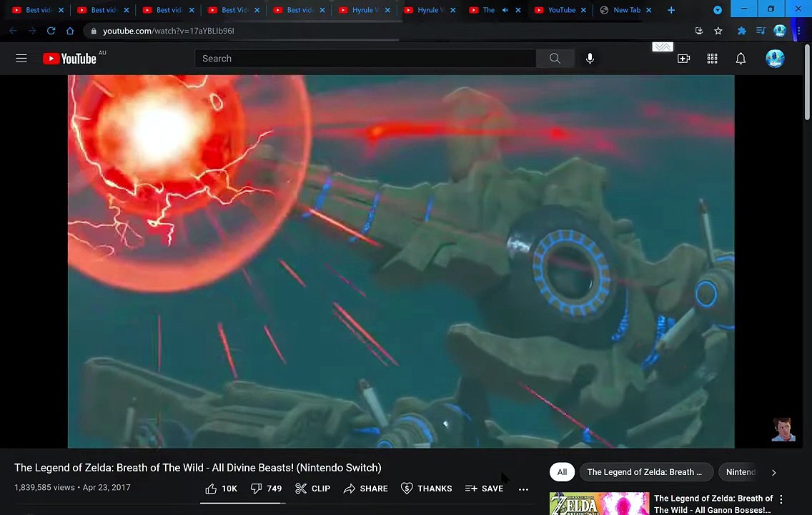Open the tab search dropdown arrow
The height and width of the screenshot is (515, 812).
717,10
